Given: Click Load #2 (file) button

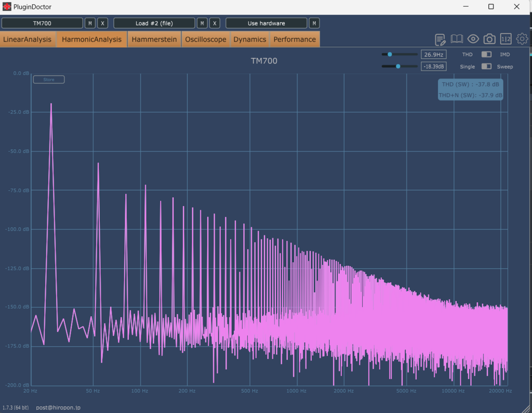Looking at the screenshot, I should pos(154,23).
